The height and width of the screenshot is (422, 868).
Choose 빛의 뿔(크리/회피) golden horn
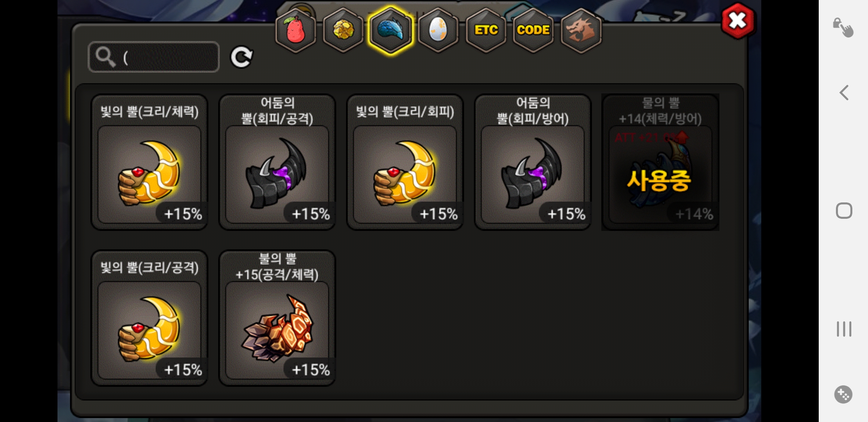click(x=405, y=162)
